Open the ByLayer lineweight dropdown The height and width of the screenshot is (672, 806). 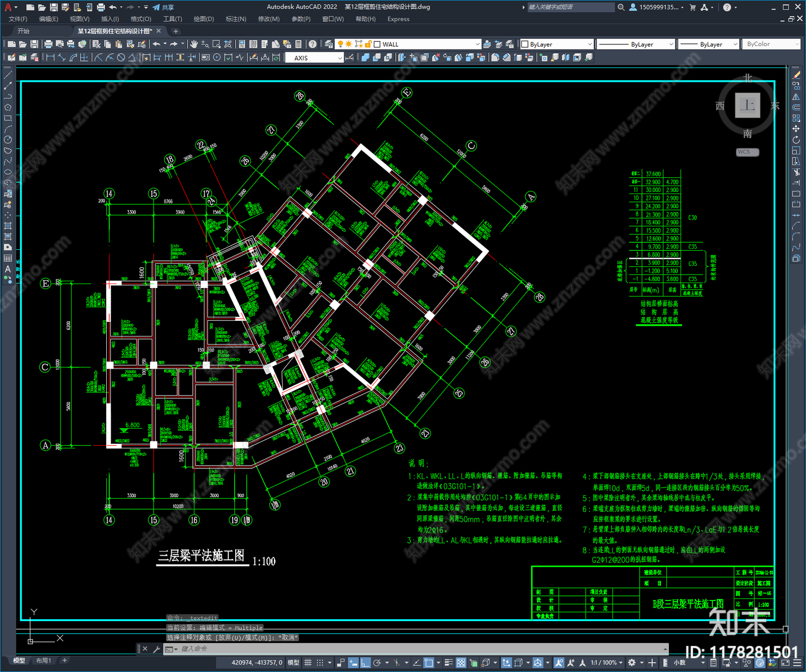click(x=735, y=44)
